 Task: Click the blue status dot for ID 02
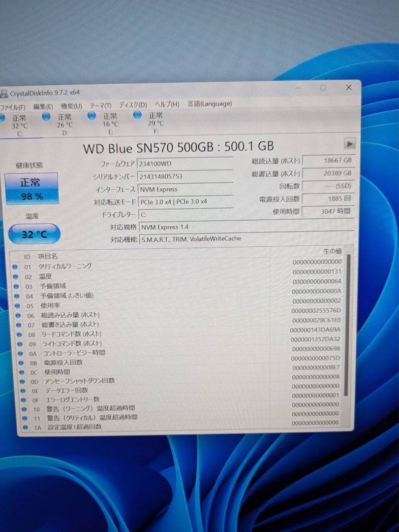click(x=16, y=277)
